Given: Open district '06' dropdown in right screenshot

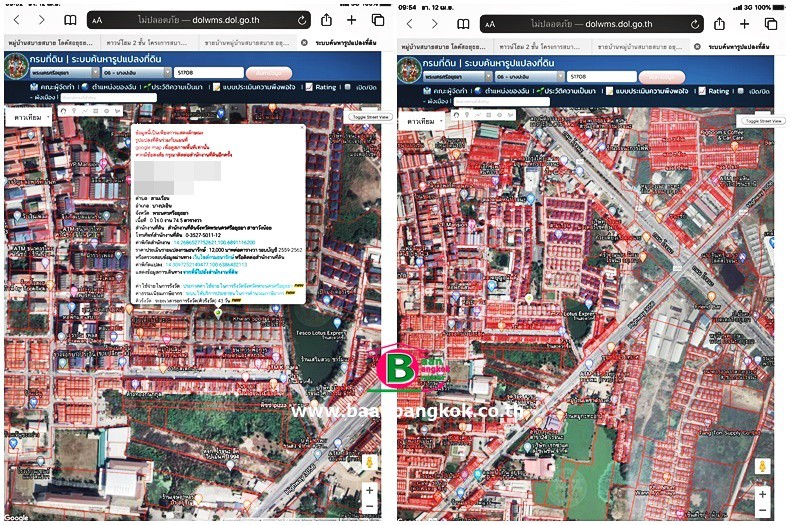Looking at the screenshot, I should (x=530, y=77).
